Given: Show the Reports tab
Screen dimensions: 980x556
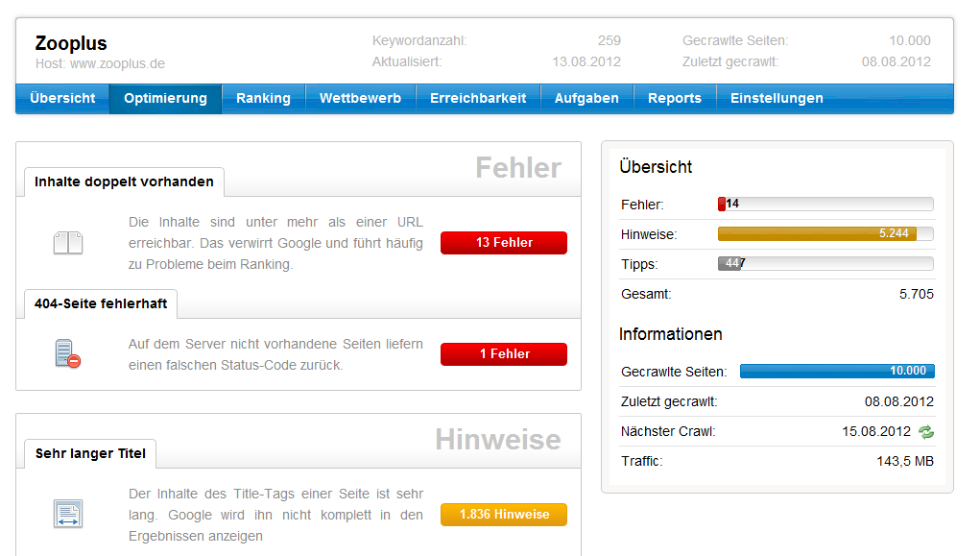Looking at the screenshot, I should pos(674,98).
